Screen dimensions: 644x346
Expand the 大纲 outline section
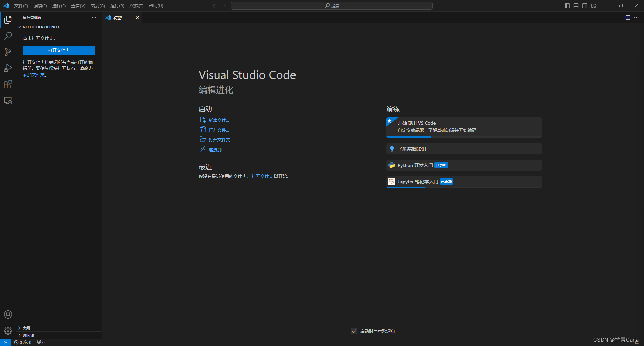coord(59,328)
